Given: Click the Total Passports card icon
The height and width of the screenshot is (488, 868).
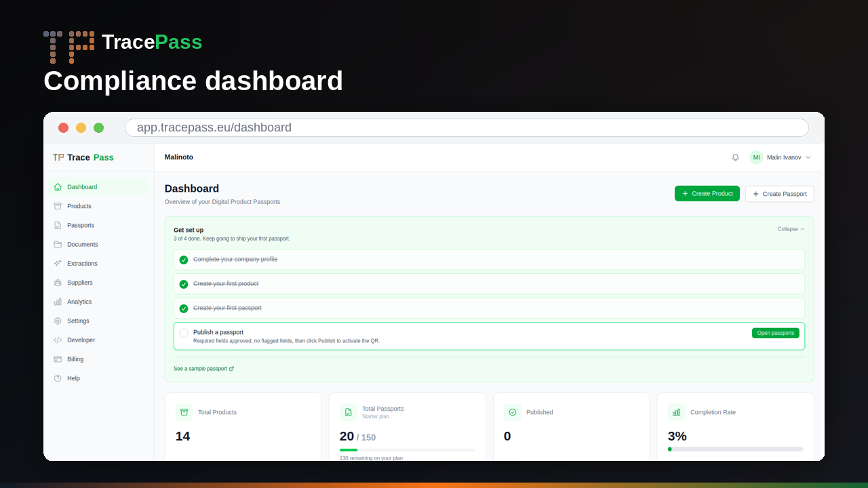Looking at the screenshot, I should [x=348, y=412].
